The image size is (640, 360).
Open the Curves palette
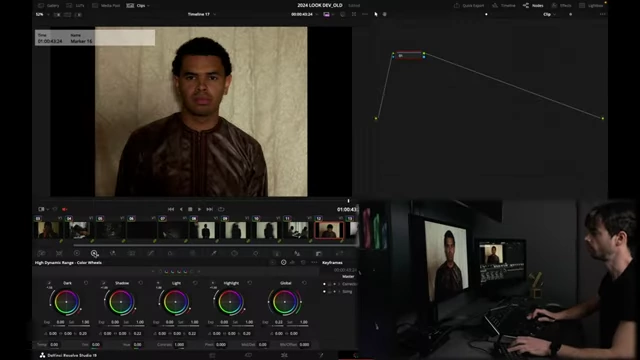[151, 253]
